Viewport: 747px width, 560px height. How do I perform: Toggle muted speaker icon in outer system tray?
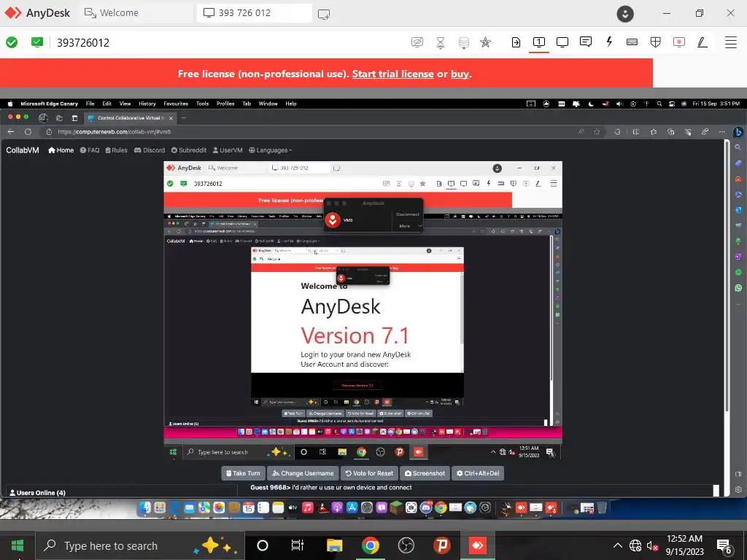[652, 545]
